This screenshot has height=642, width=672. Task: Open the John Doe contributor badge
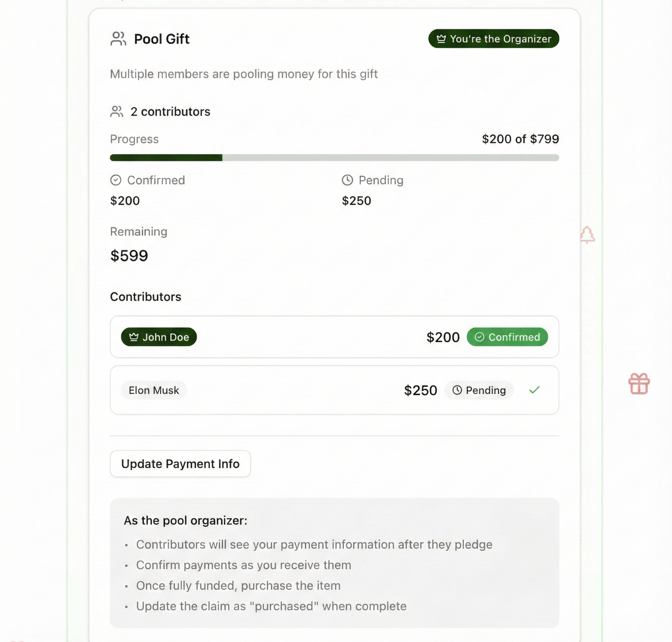(159, 337)
